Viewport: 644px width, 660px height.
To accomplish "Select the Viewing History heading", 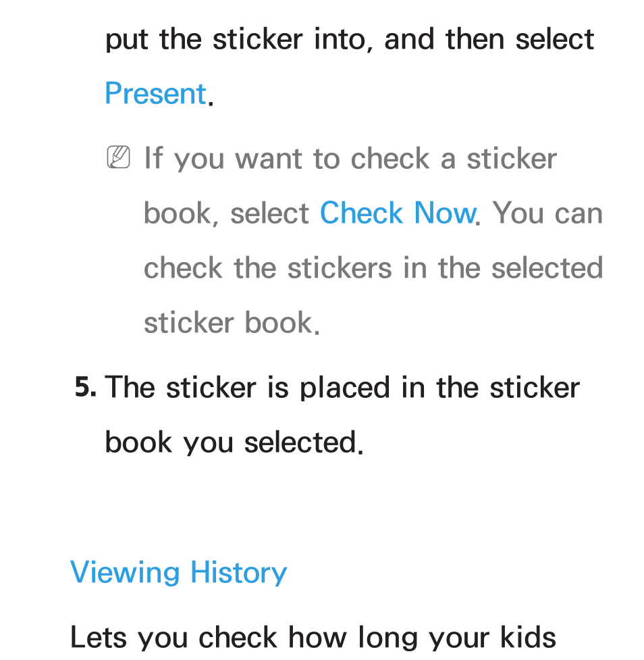I will (178, 573).
